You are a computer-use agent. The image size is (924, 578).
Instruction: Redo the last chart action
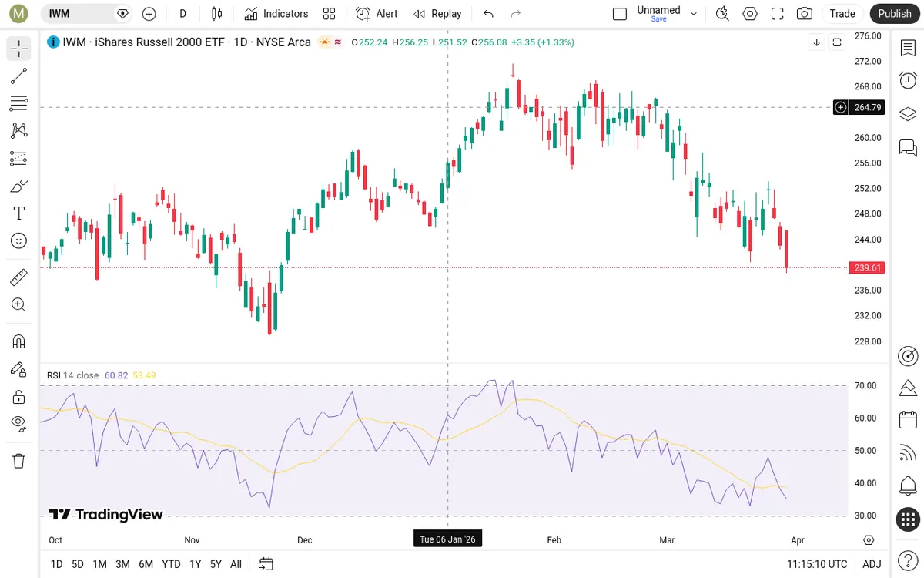click(x=516, y=14)
